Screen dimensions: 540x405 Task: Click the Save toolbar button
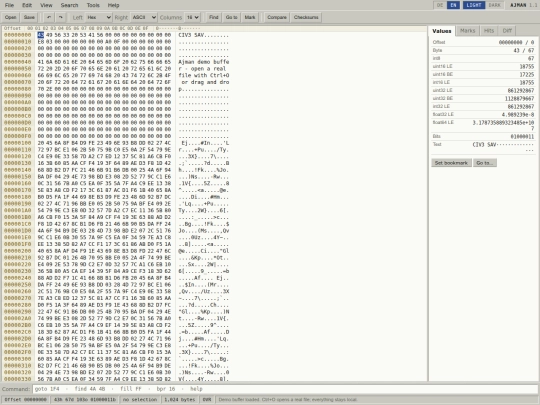(29, 17)
